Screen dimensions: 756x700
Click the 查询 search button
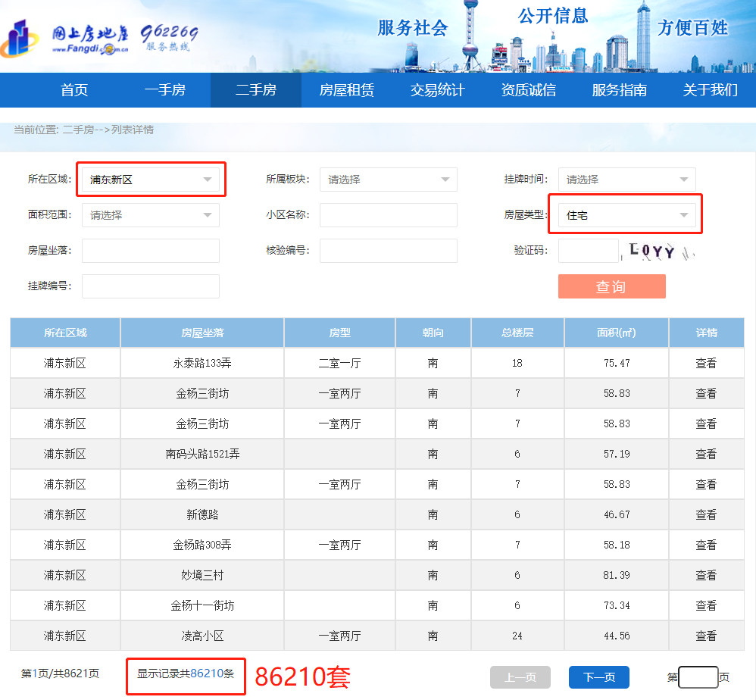612,286
